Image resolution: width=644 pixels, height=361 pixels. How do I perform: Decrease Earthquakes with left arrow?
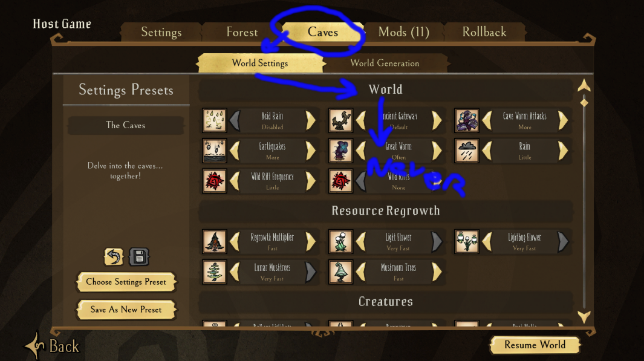(x=235, y=151)
